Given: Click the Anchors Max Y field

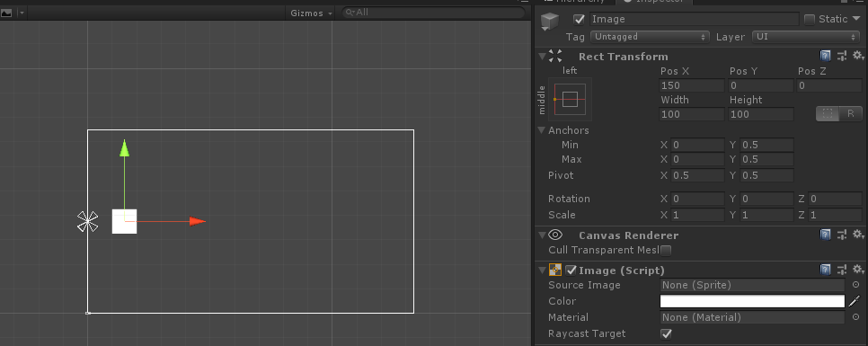Looking at the screenshot, I should [x=766, y=159].
